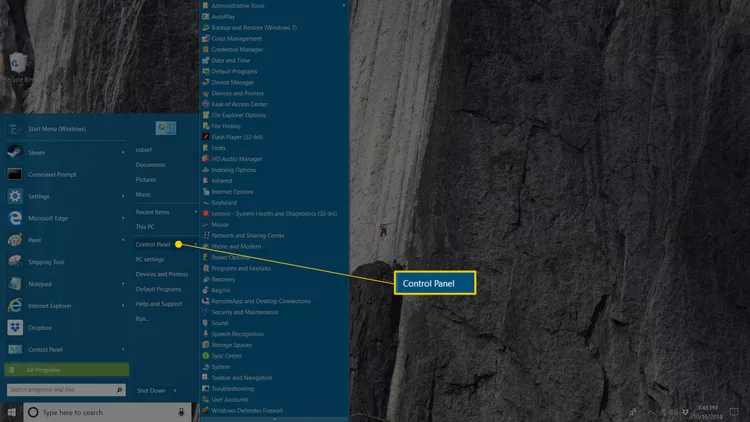This screenshot has height=422, width=750.
Task: Click the Steam icon in Start menu
Action: [x=15, y=152]
